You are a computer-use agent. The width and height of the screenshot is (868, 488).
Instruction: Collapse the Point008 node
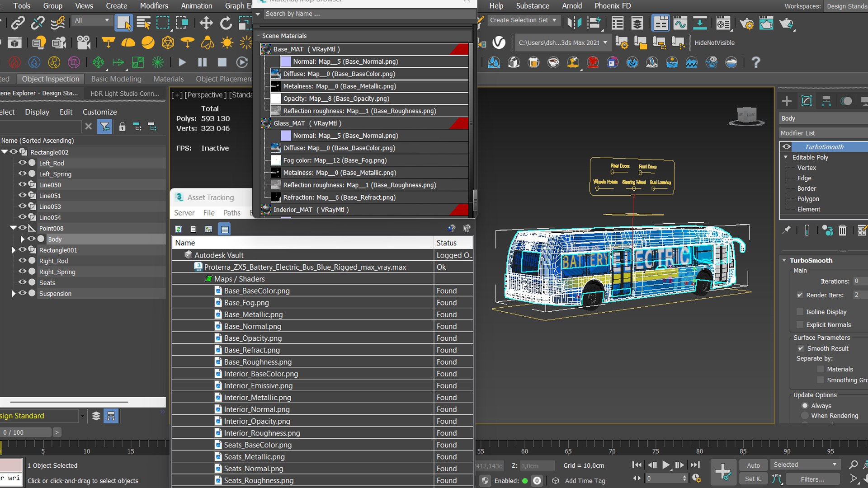(14, 228)
